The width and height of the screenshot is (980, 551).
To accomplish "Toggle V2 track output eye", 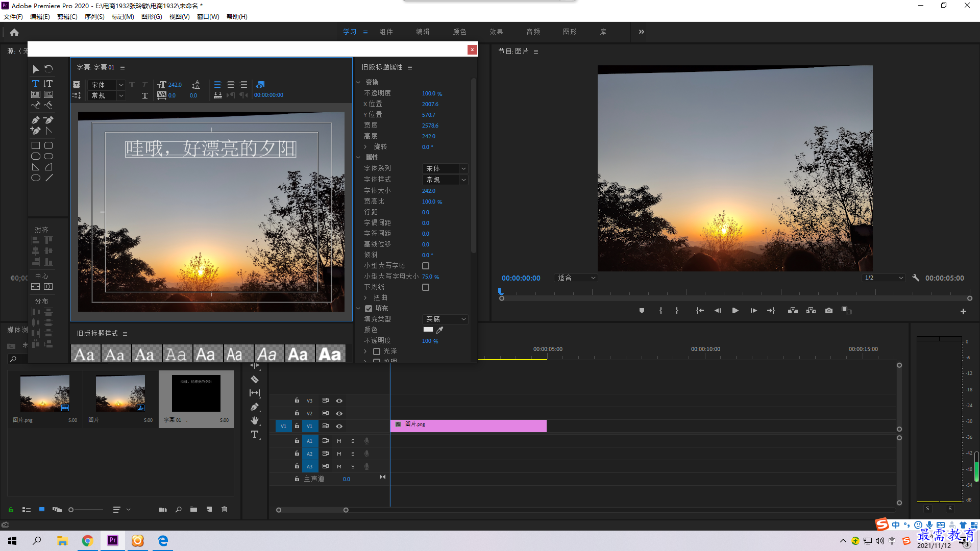I will [x=339, y=413].
